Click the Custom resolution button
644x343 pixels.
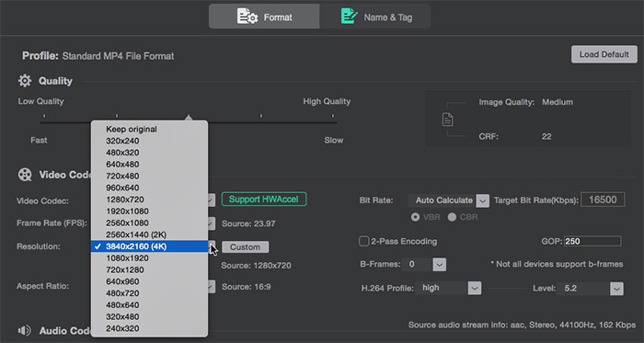point(246,247)
